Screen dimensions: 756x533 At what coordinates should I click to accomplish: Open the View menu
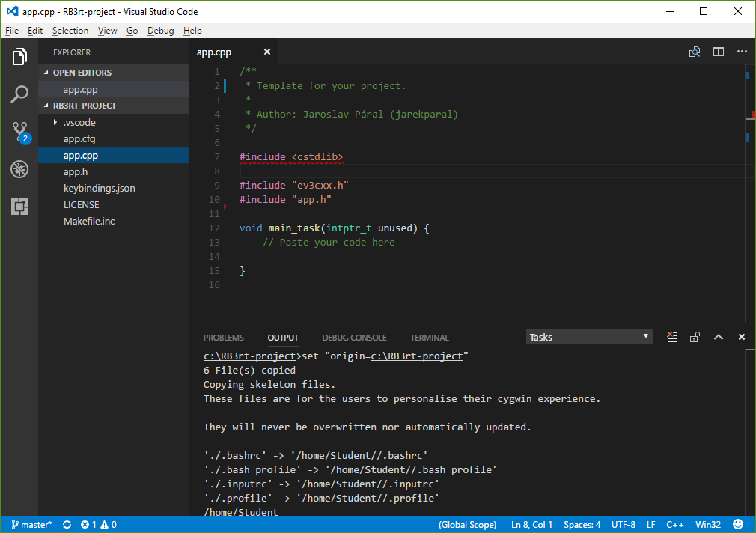point(108,31)
